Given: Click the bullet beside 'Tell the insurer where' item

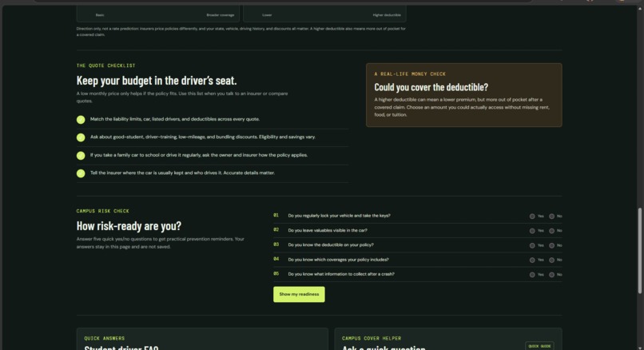Looking at the screenshot, I should [81, 173].
